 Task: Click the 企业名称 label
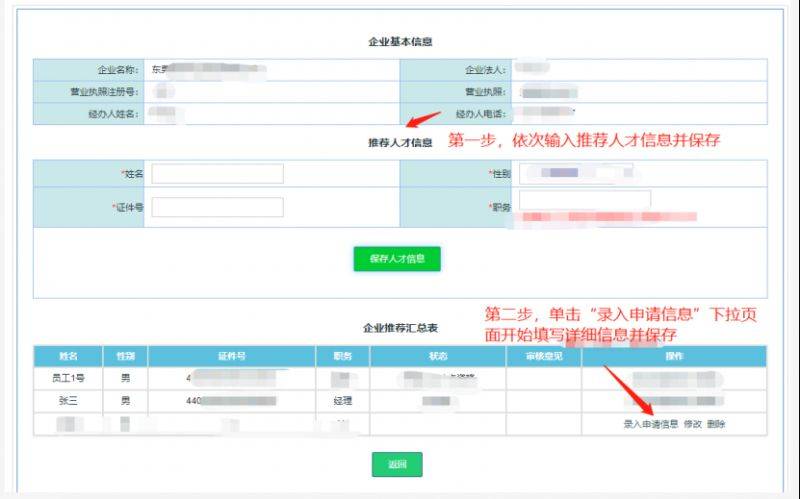(118, 70)
